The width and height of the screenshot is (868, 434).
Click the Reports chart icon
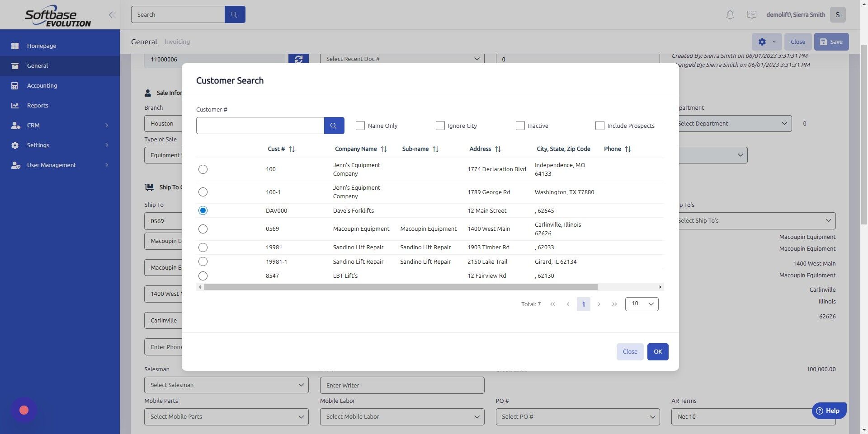15,106
